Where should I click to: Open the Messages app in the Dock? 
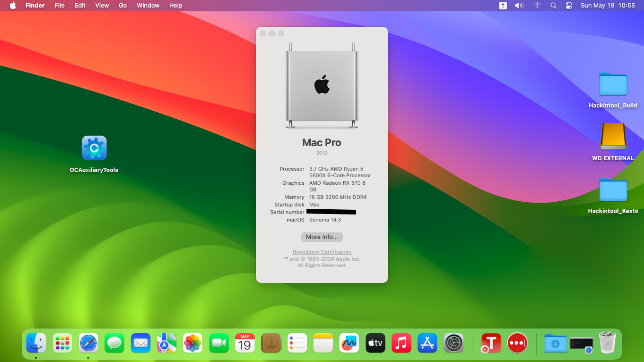[114, 343]
